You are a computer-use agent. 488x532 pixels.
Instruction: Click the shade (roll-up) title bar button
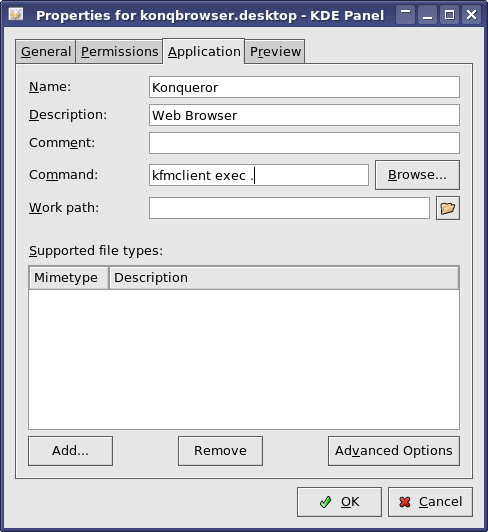(x=406, y=15)
